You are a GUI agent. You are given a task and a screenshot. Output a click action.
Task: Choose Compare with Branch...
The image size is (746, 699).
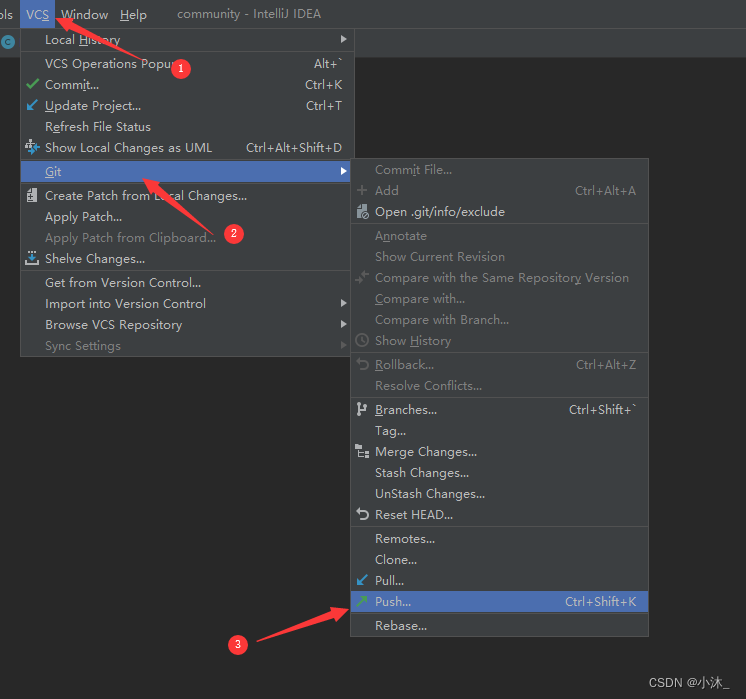[x=499, y=320]
